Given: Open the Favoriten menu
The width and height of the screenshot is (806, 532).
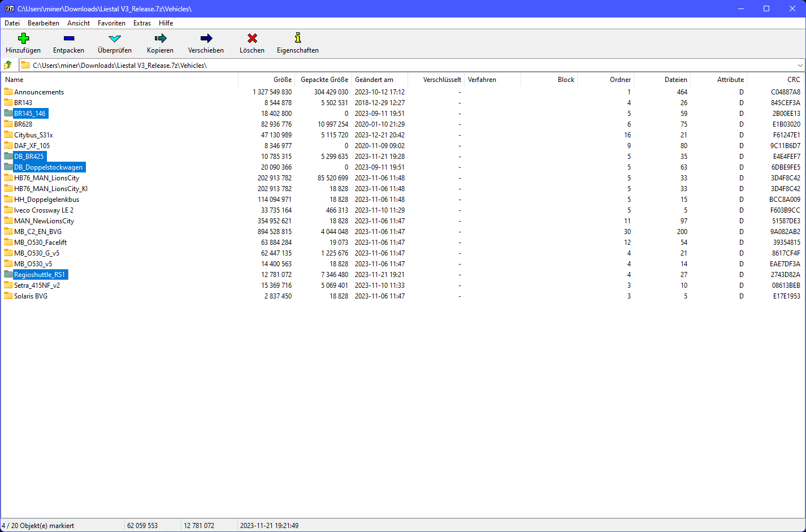Looking at the screenshot, I should pyautogui.click(x=111, y=23).
